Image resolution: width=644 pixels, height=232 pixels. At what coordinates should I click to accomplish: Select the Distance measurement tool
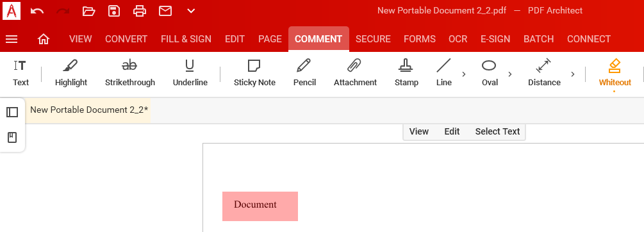(544, 73)
